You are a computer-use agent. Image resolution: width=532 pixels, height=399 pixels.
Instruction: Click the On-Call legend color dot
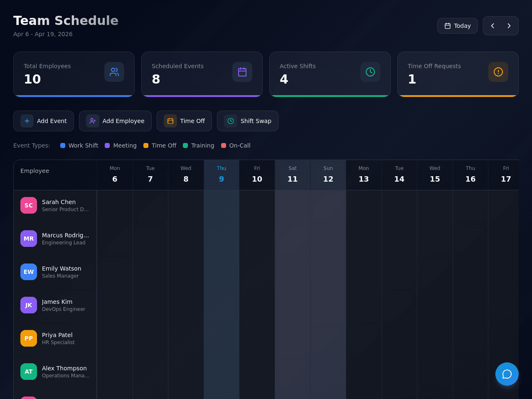224,145
